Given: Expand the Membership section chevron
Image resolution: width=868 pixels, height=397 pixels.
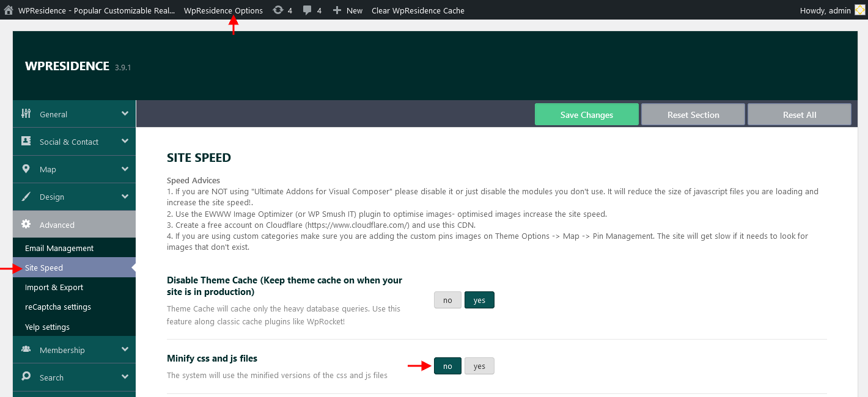Looking at the screenshot, I should click(125, 349).
